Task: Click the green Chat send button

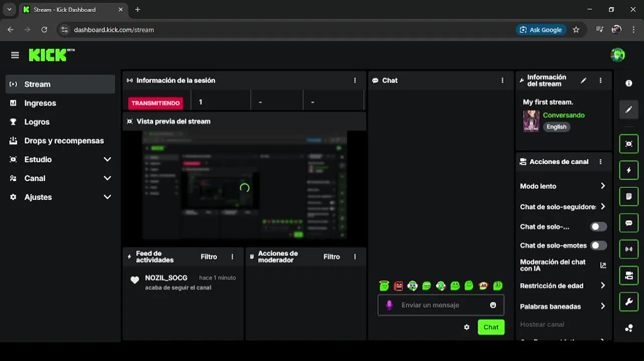Action: click(491, 327)
